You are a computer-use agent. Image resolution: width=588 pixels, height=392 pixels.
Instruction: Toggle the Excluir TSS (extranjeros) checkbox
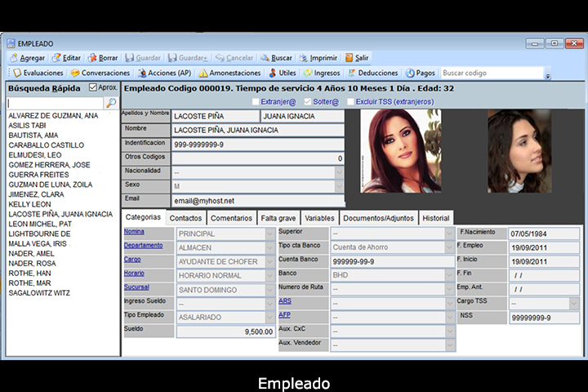click(x=350, y=101)
